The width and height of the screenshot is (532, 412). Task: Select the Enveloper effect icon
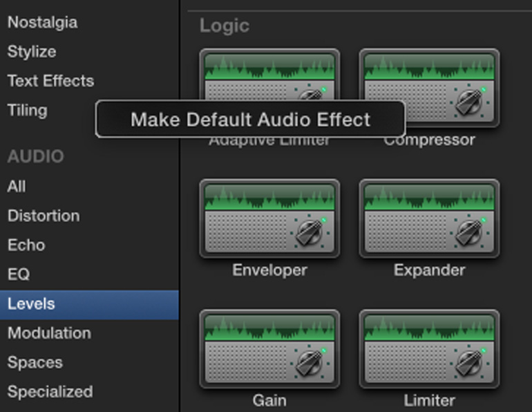pyautogui.click(x=269, y=218)
